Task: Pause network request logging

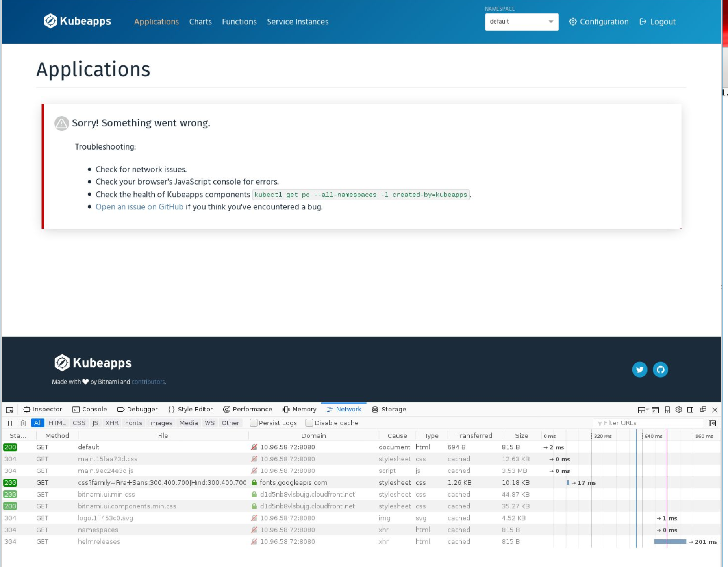Action: [x=9, y=422]
